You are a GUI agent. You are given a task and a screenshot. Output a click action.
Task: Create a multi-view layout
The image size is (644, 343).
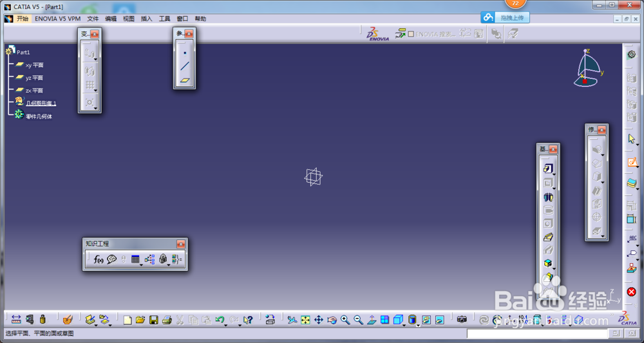click(384, 320)
